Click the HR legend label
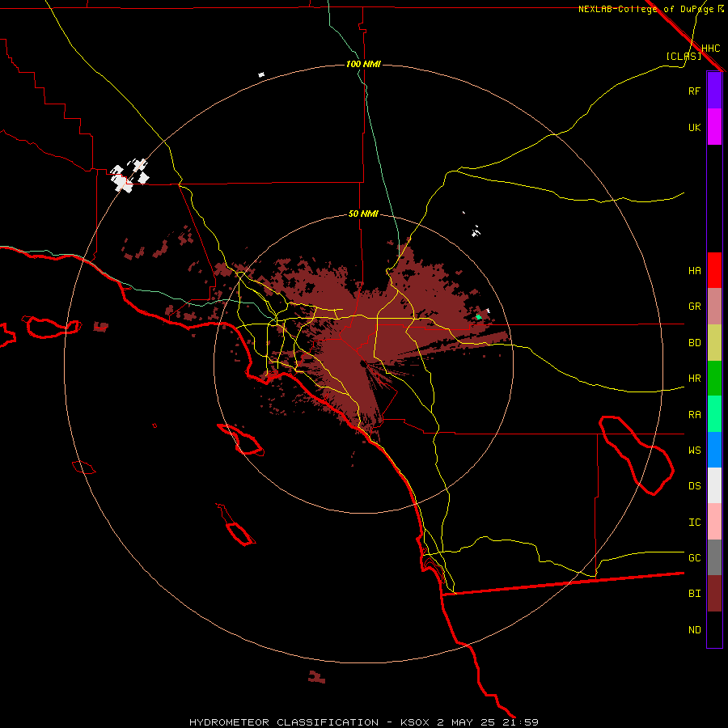 pos(694,379)
